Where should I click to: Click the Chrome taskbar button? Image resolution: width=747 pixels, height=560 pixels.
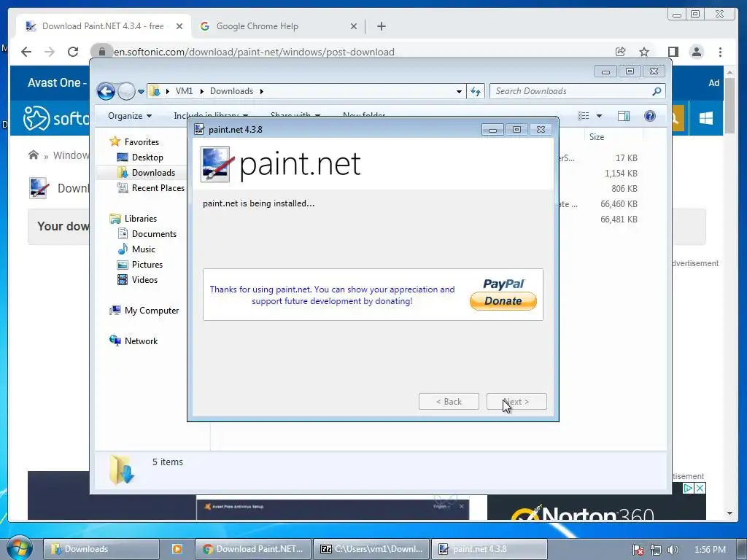click(253, 549)
